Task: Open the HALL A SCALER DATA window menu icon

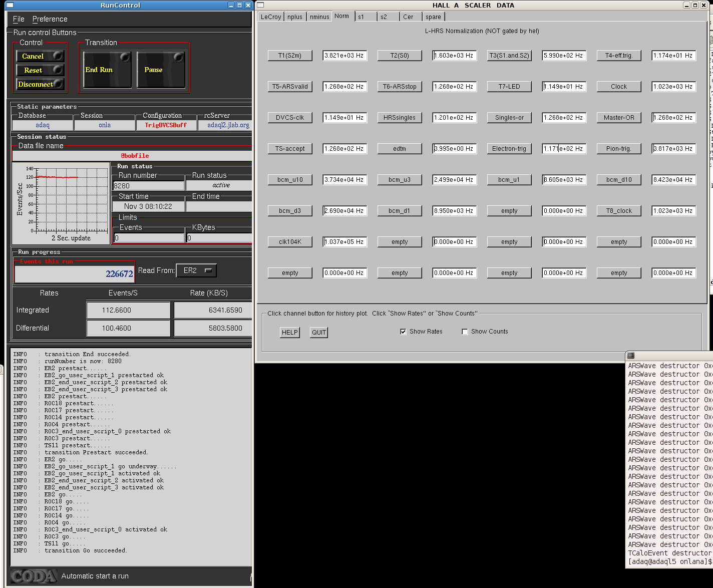Action: click(260, 5)
